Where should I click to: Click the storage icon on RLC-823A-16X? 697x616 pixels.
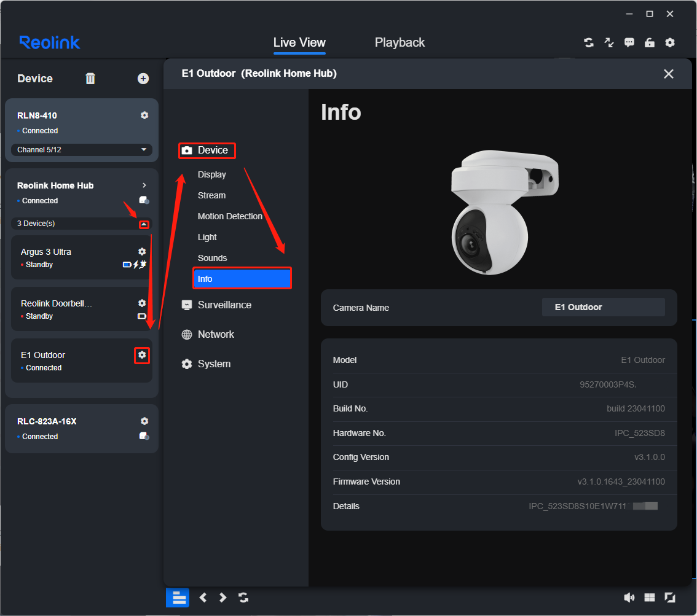tap(144, 436)
